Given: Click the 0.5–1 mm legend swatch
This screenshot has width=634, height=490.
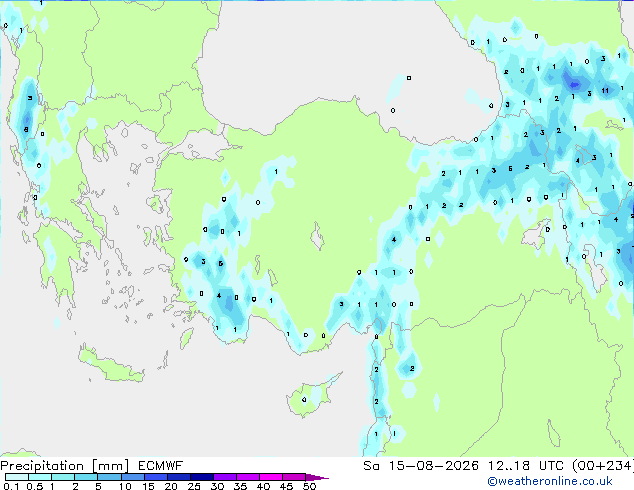Looking at the screenshot, I should pos(40,477).
